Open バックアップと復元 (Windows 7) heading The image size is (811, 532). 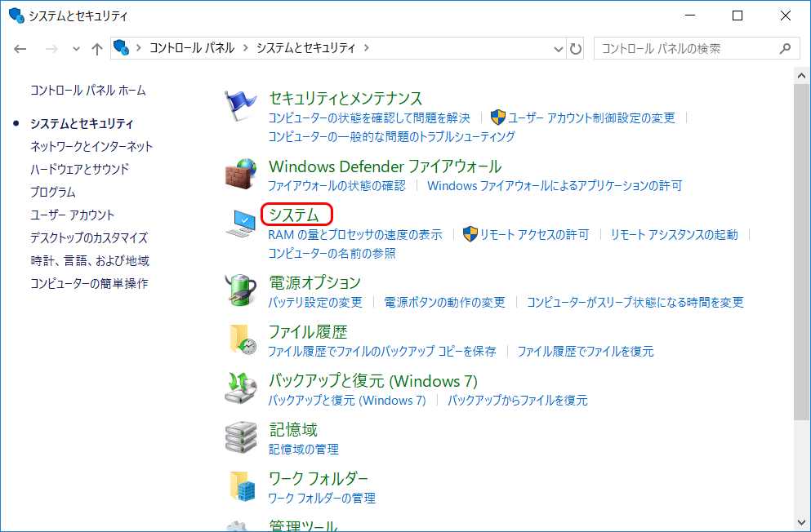[373, 381]
